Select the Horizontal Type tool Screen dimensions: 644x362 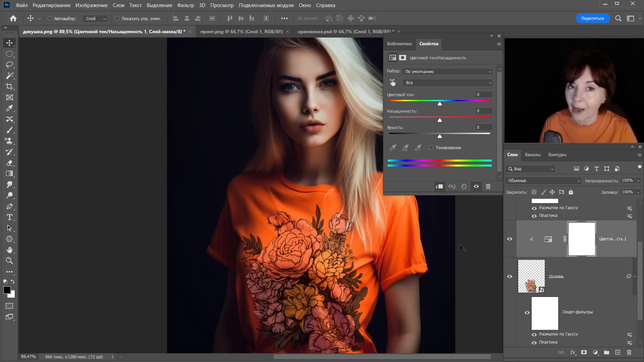9,217
